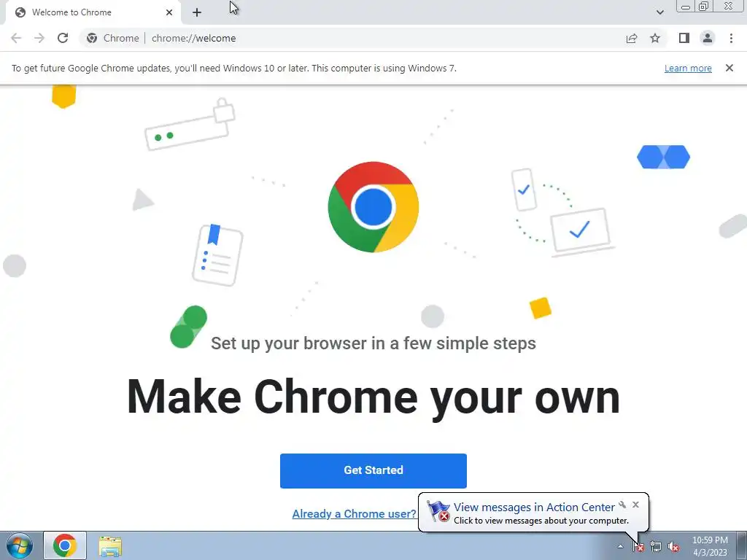Click the taskbar clock showing 10:59 PM
This screenshot has height=560, width=747.
pyautogui.click(x=710, y=546)
